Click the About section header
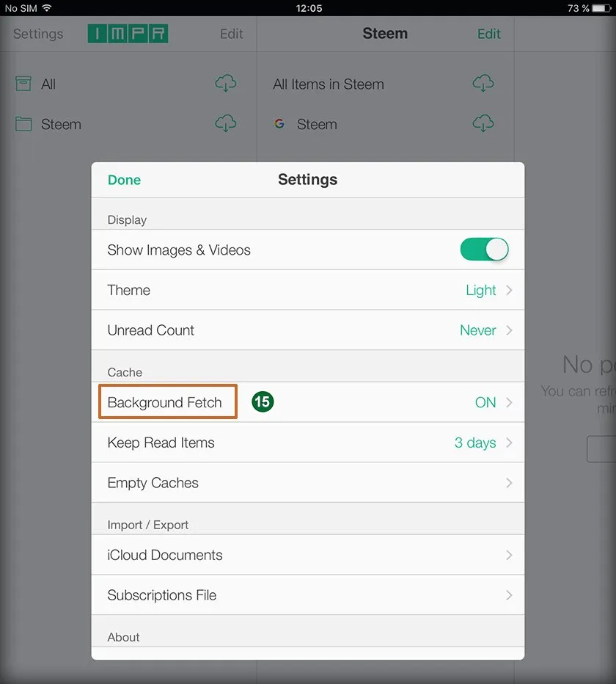The width and height of the screenshot is (616, 684). click(123, 637)
